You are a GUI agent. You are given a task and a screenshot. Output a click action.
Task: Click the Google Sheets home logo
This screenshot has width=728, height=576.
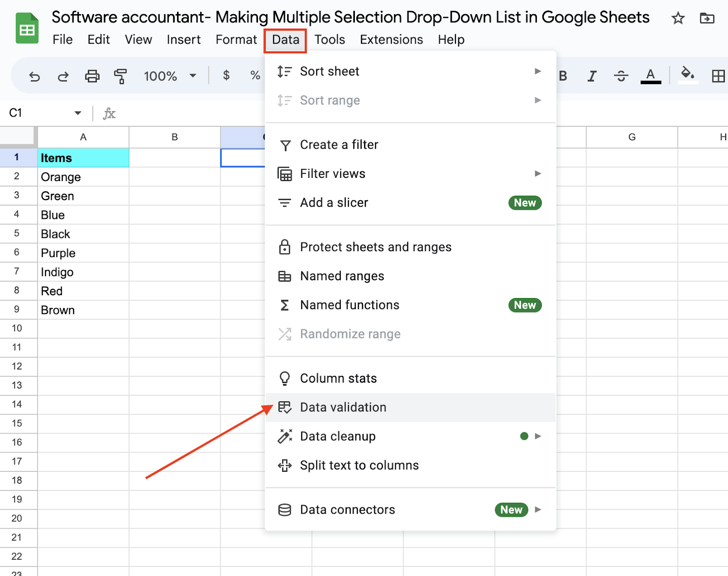[27, 28]
